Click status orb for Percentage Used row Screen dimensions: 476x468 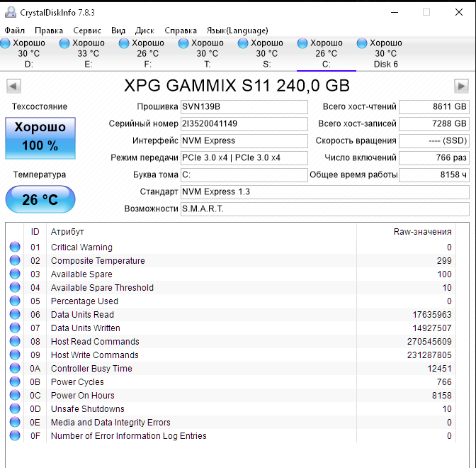pos(15,301)
